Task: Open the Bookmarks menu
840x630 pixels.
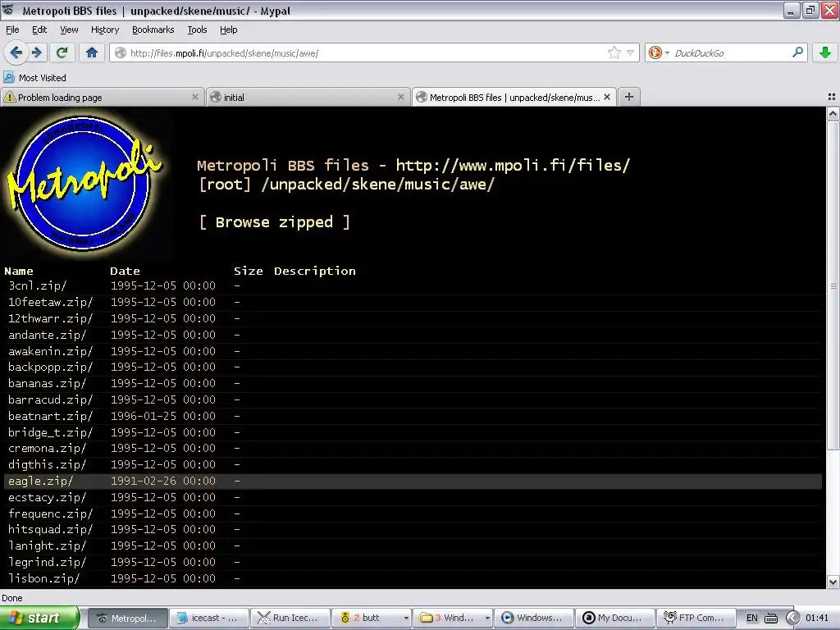Action: [153, 30]
